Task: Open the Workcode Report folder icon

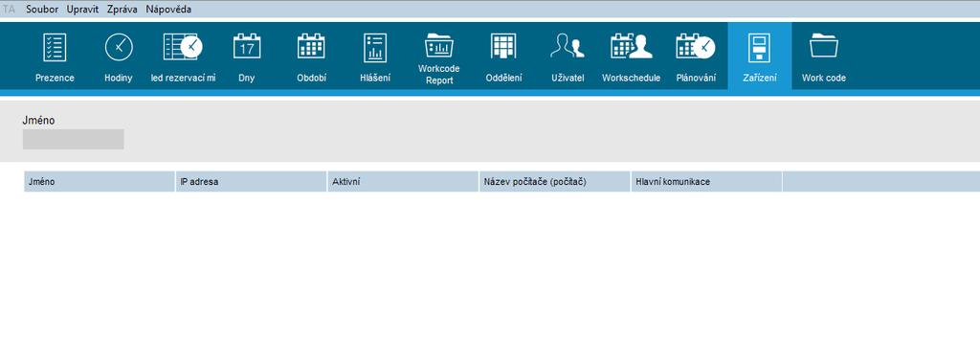Action: [438, 46]
